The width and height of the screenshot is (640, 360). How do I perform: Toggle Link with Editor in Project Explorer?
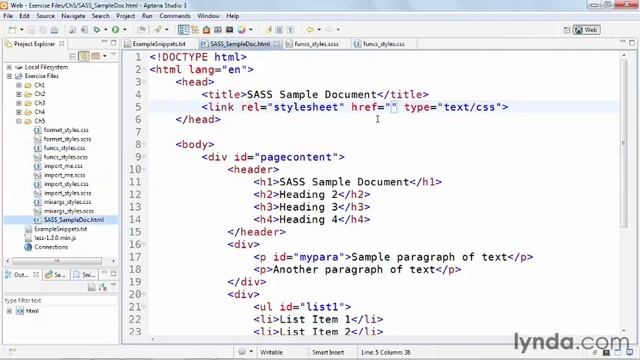pyautogui.click(x=84, y=56)
